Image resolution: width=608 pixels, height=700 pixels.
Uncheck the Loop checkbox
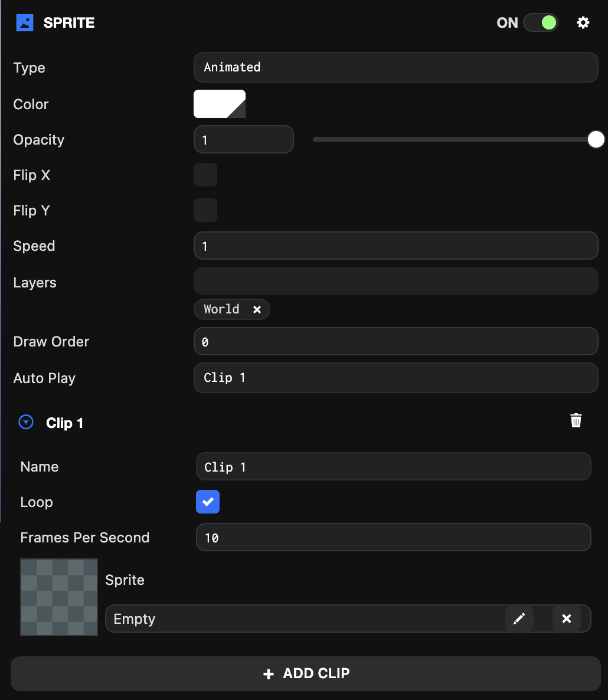coord(208,502)
